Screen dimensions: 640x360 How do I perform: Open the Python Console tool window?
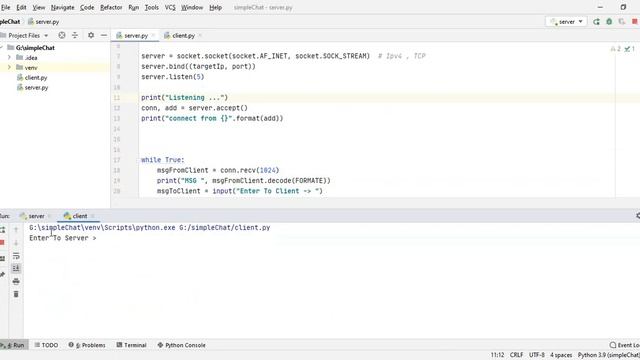click(x=181, y=345)
